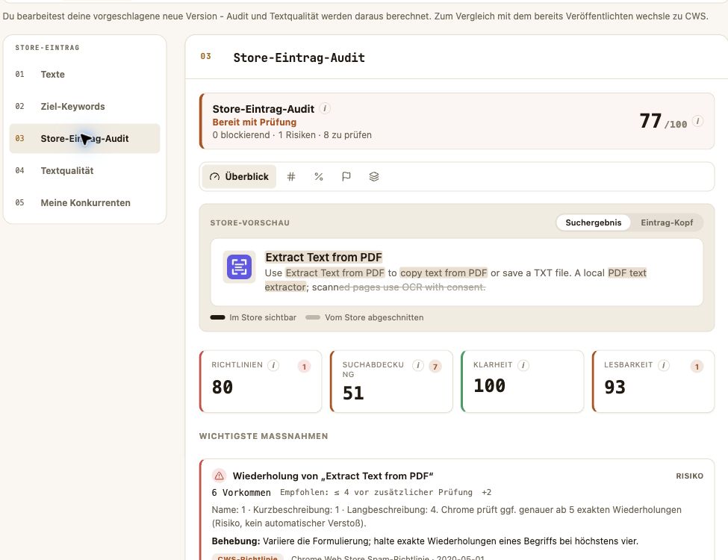Screen dimensions: 728x560
Task: Open the flag tab icon
Action: pos(346,176)
